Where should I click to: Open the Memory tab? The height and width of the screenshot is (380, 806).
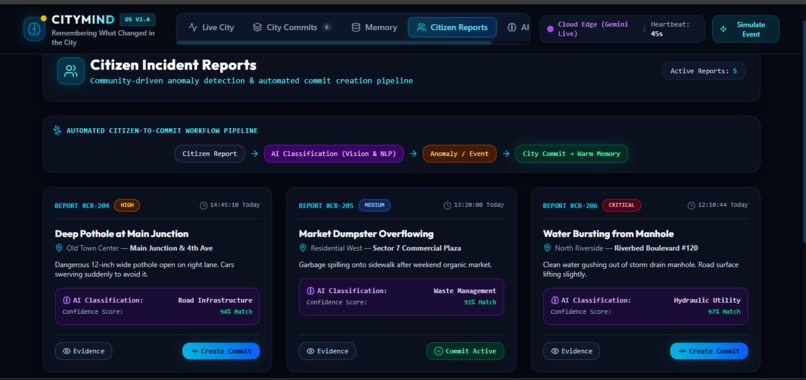point(374,27)
